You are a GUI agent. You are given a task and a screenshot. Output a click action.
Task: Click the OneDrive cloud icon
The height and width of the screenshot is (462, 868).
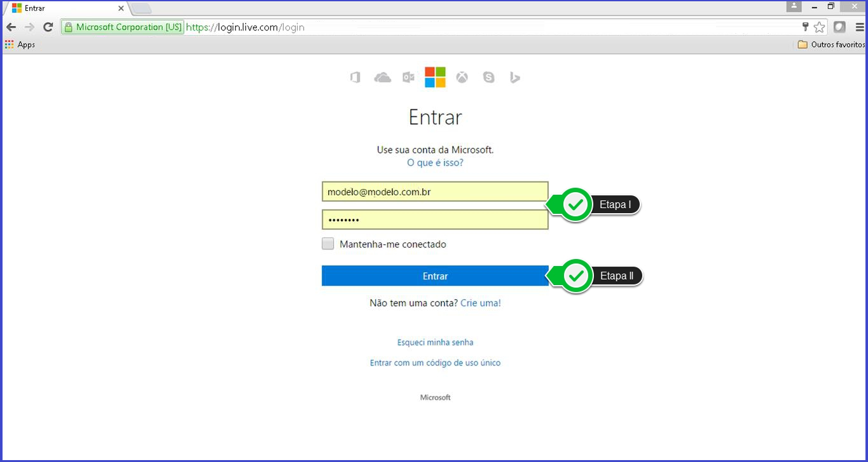tap(382, 78)
